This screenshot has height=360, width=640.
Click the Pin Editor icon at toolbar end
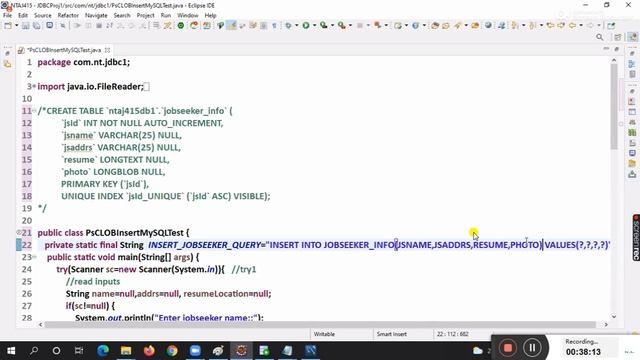pyautogui.click(x=611, y=26)
